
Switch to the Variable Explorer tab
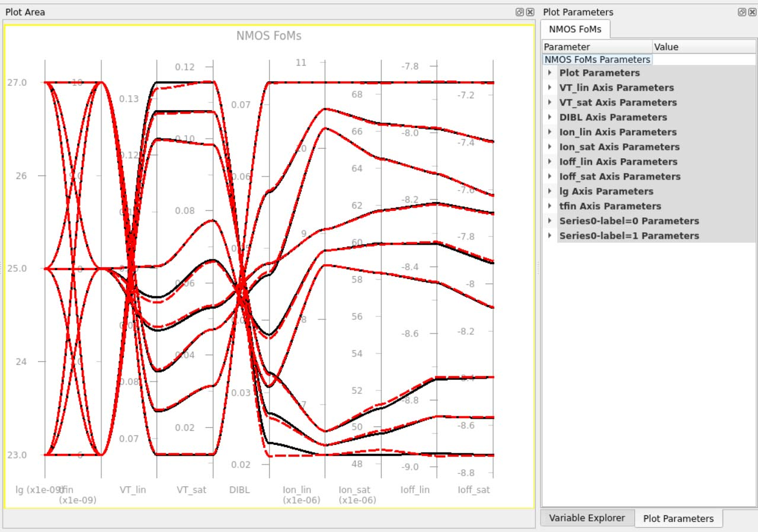[x=587, y=518]
